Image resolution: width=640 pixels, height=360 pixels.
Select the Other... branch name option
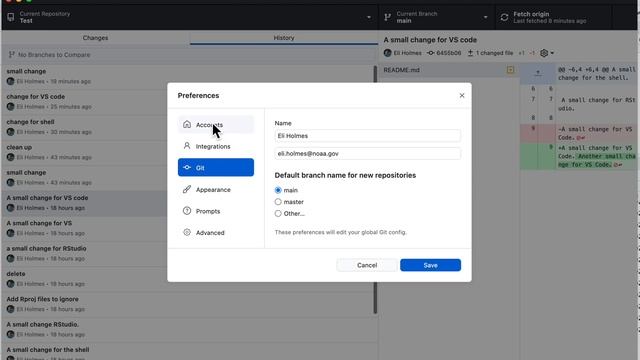278,213
